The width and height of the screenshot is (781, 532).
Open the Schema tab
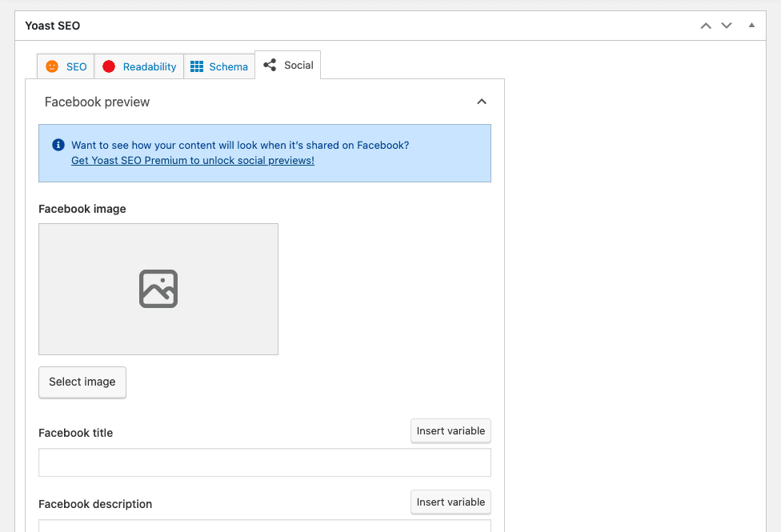tap(219, 66)
